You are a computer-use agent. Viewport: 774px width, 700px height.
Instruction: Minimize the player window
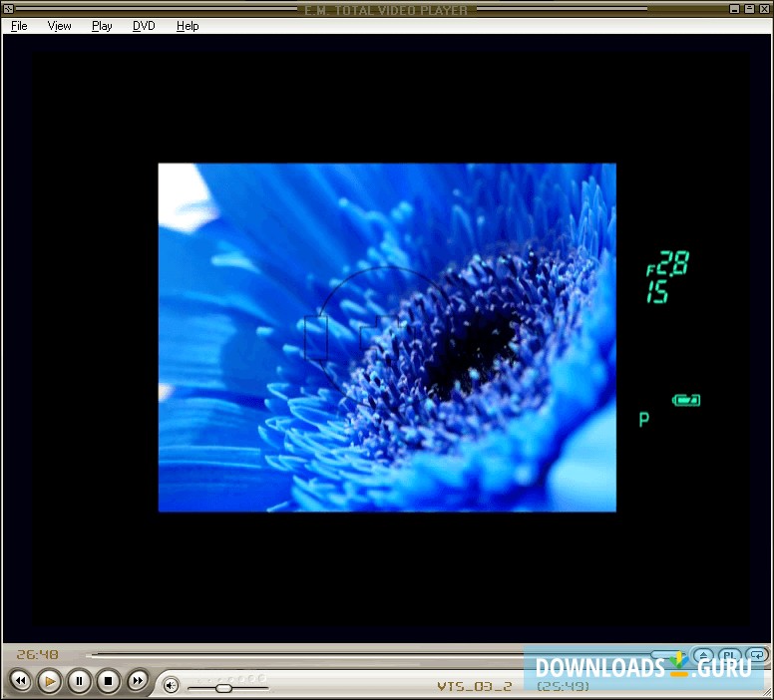tap(734, 9)
